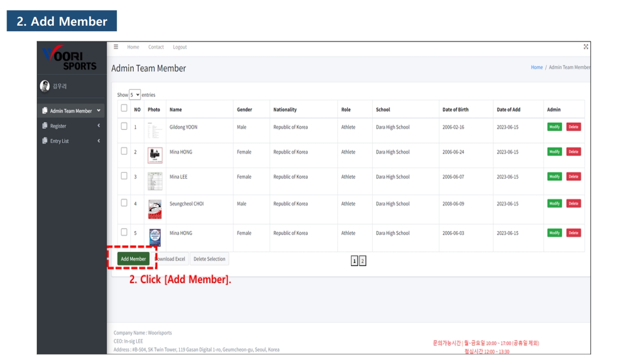The image size is (644, 362).
Task: Click the name Mina LEE
Action: click(x=179, y=177)
